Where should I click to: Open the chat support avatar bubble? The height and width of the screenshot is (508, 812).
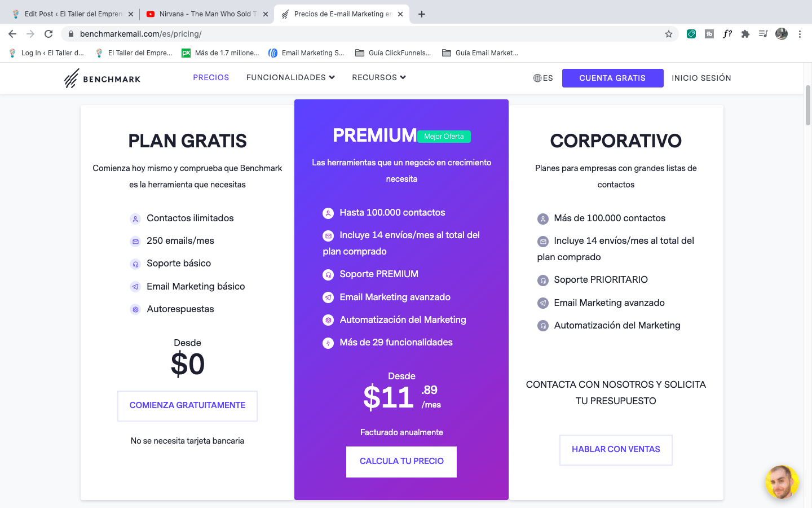(x=782, y=482)
